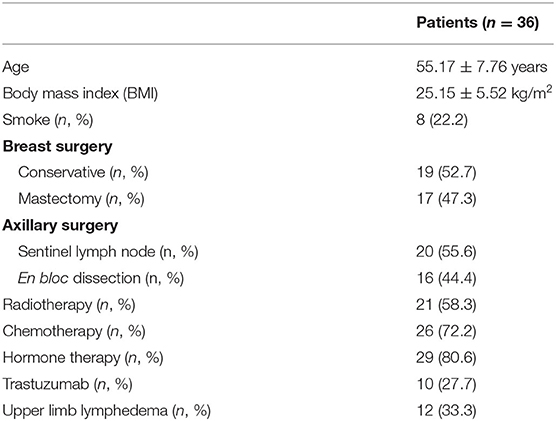
Task: Click the Hormone therapy value 29 (80.6)
Action: tap(446, 358)
